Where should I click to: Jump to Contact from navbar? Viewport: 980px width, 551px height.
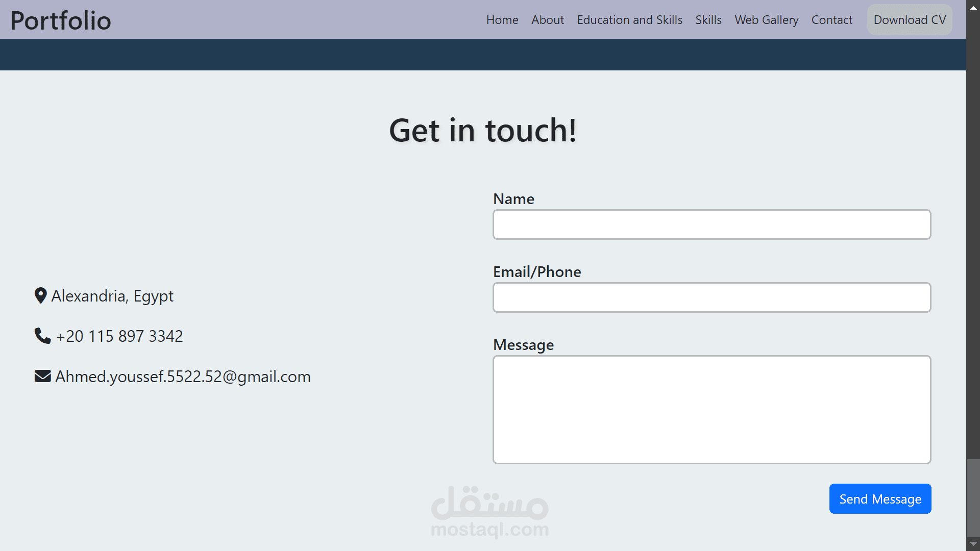click(831, 20)
